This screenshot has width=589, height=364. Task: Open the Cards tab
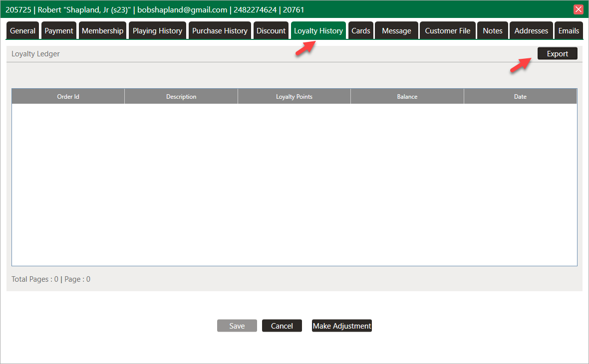[360, 31]
